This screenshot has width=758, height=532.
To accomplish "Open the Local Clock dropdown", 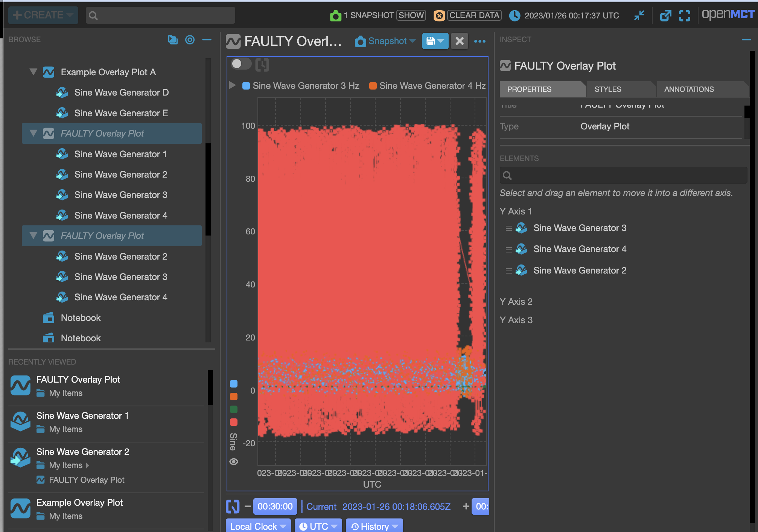I will click(258, 526).
